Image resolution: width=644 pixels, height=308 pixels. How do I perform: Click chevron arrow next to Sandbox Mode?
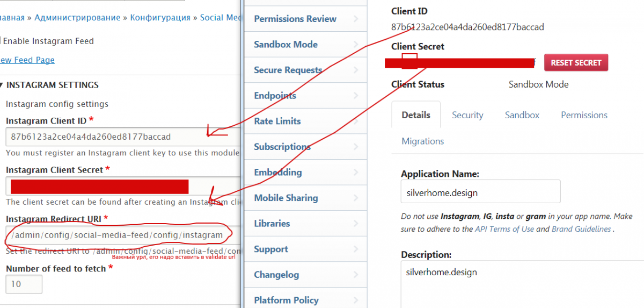point(356,45)
